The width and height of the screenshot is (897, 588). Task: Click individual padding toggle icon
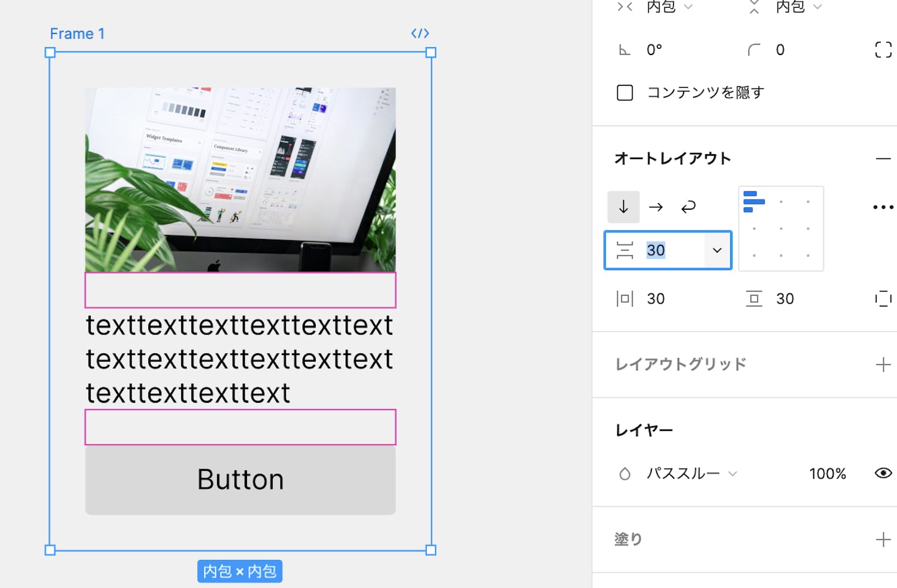pos(883,299)
